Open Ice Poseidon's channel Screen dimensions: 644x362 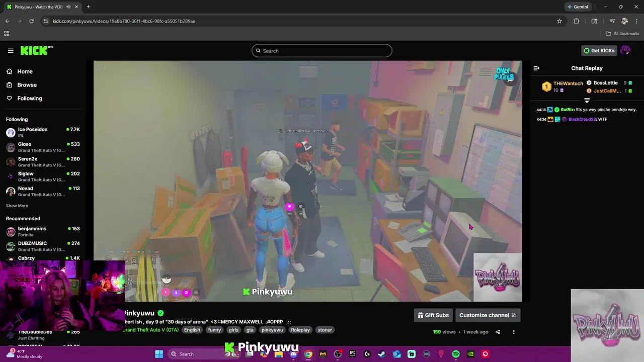[43, 132]
